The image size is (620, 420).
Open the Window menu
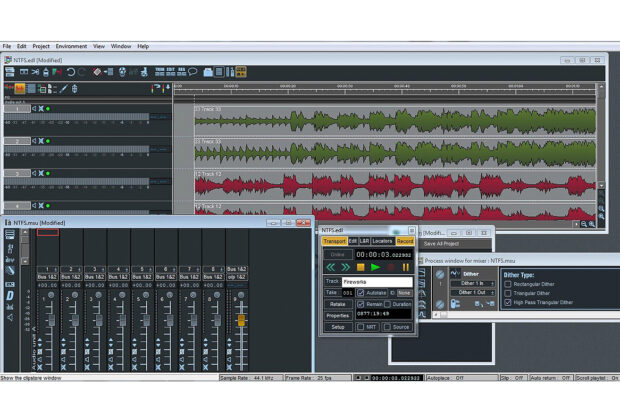tap(121, 46)
